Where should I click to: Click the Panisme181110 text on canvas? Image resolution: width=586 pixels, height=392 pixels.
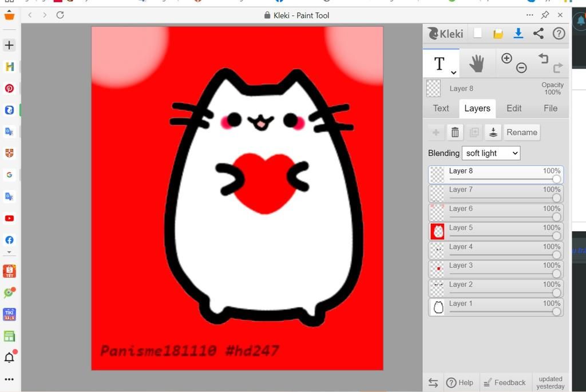click(159, 351)
